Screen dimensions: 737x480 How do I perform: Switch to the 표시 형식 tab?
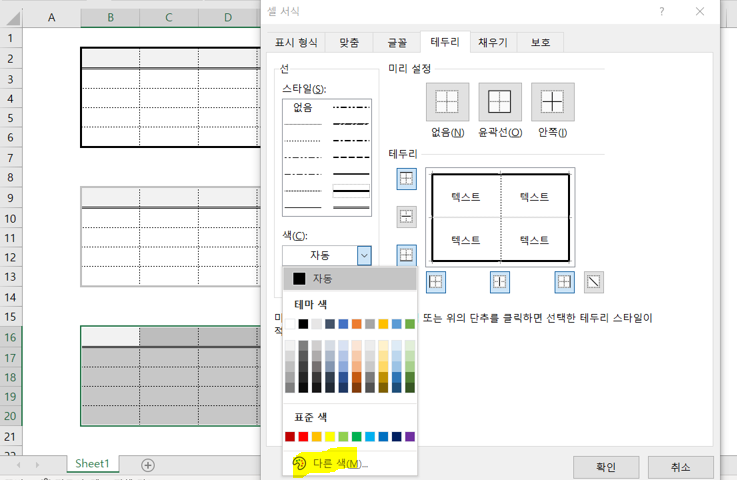click(x=296, y=43)
